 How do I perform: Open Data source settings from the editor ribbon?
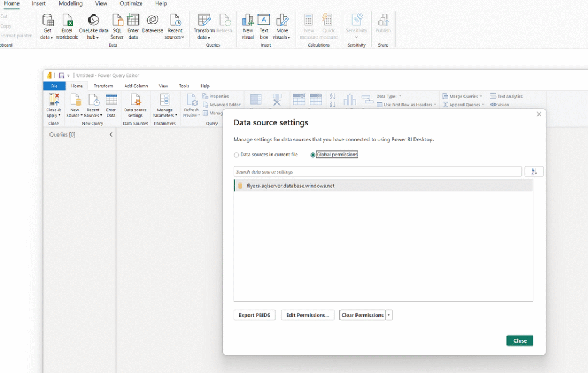coord(136,105)
